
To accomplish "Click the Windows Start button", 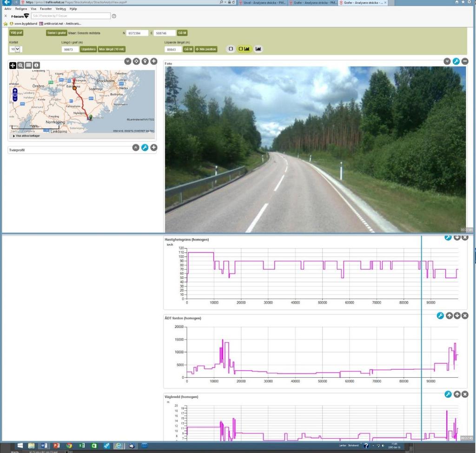I will pos(20,446).
